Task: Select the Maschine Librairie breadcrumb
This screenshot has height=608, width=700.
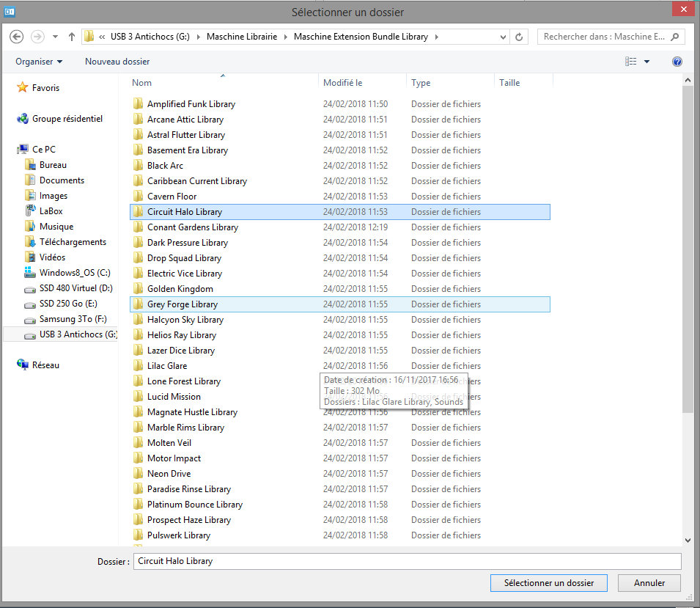Action: coord(241,37)
